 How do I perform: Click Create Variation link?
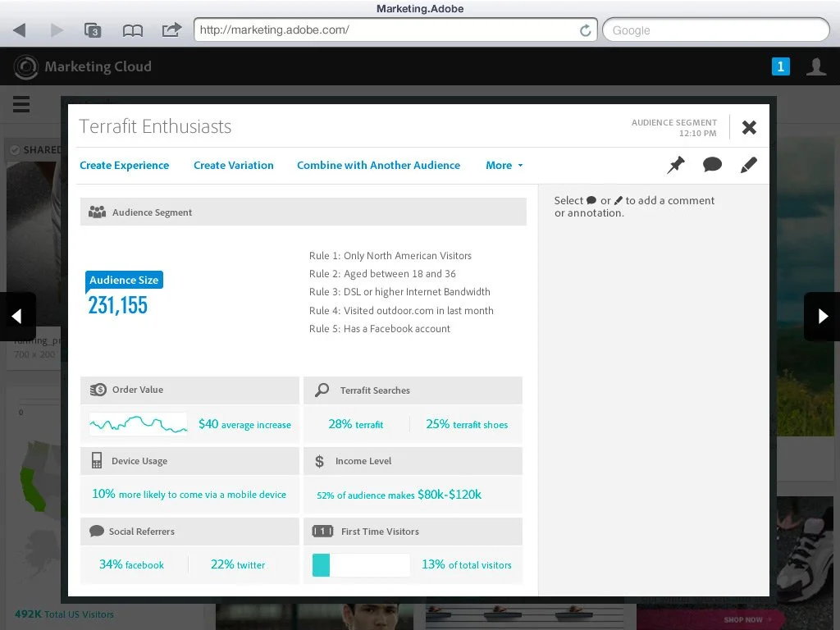[x=234, y=165]
